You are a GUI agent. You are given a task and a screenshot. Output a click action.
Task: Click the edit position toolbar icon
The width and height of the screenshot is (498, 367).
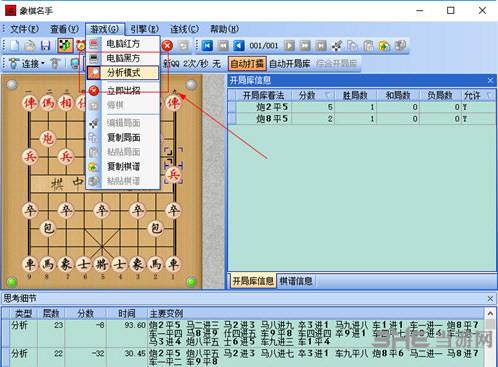coord(337,45)
